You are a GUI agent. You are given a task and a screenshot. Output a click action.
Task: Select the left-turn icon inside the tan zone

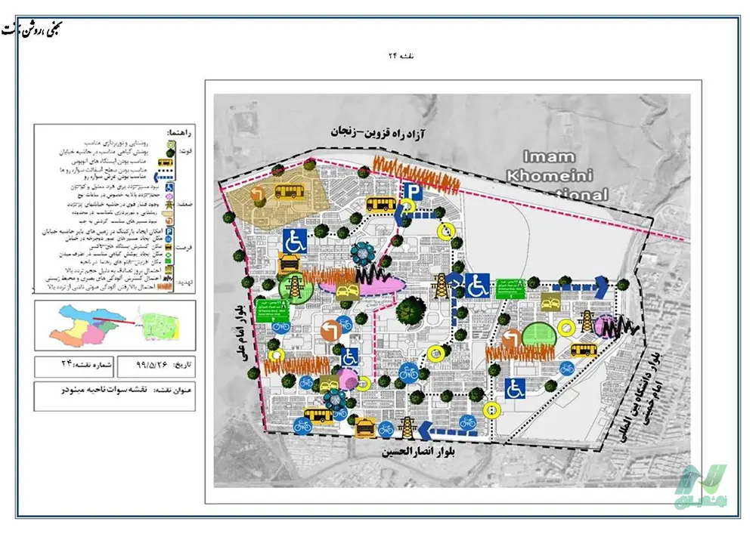click(x=258, y=195)
